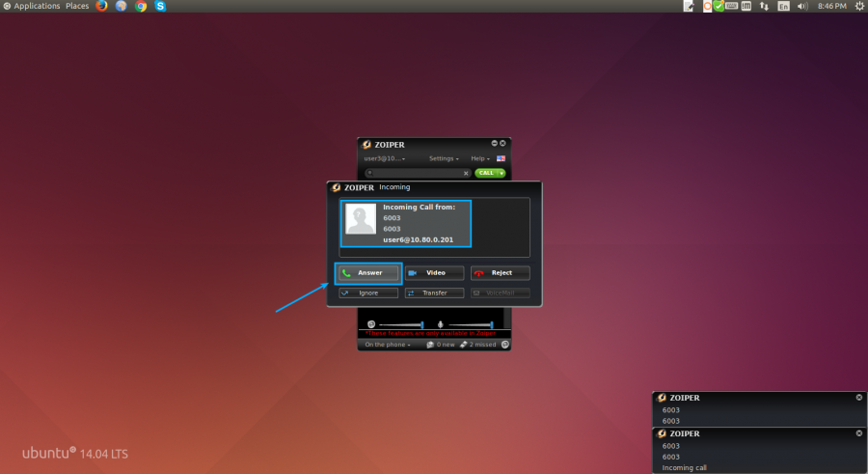Launch Chrome from top panel
Viewport: 868px width, 474px height.
141,6
